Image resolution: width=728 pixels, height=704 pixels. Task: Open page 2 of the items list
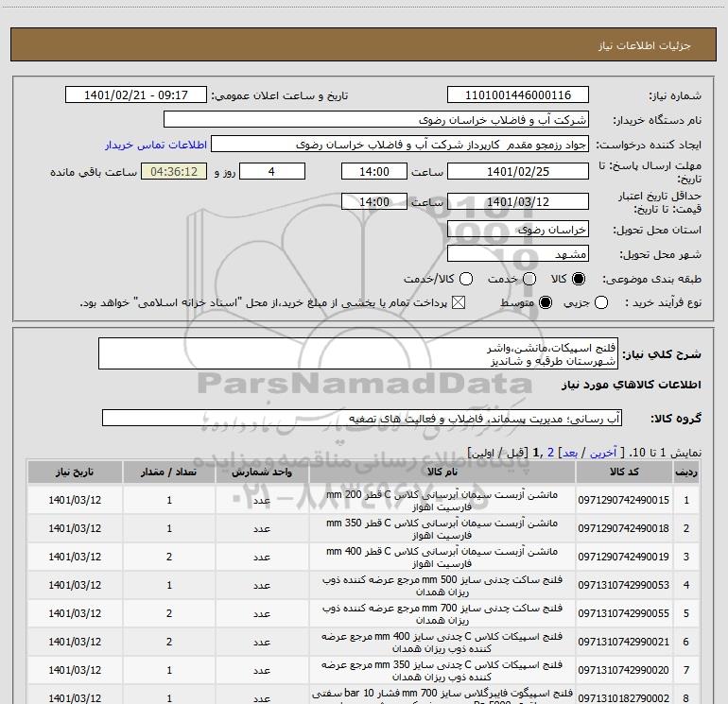coord(550,453)
